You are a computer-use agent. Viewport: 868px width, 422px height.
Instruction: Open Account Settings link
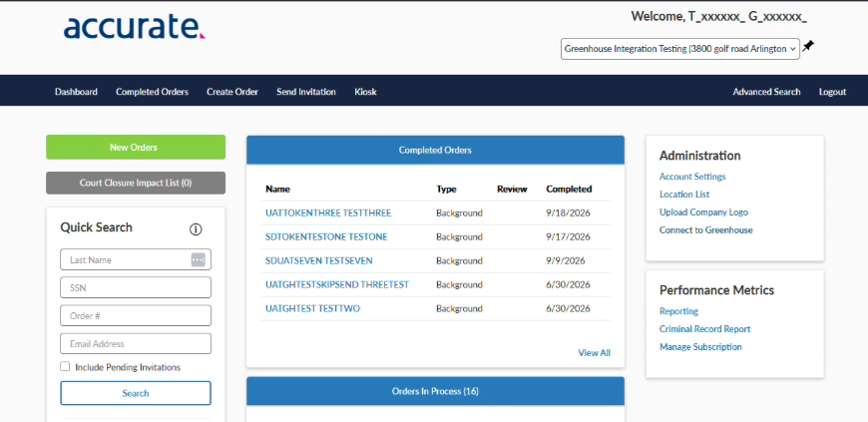click(x=692, y=177)
